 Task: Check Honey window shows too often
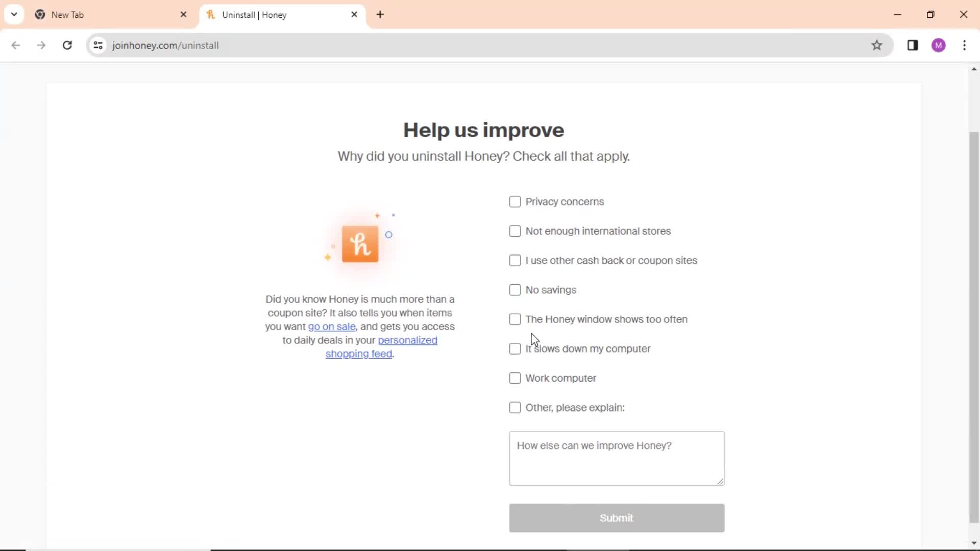[515, 319]
